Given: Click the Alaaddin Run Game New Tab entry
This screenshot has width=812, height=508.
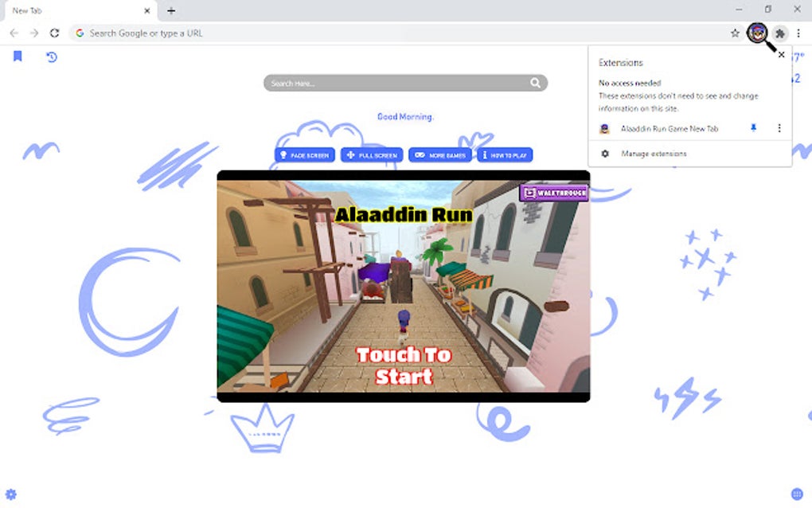Looking at the screenshot, I should tap(670, 128).
